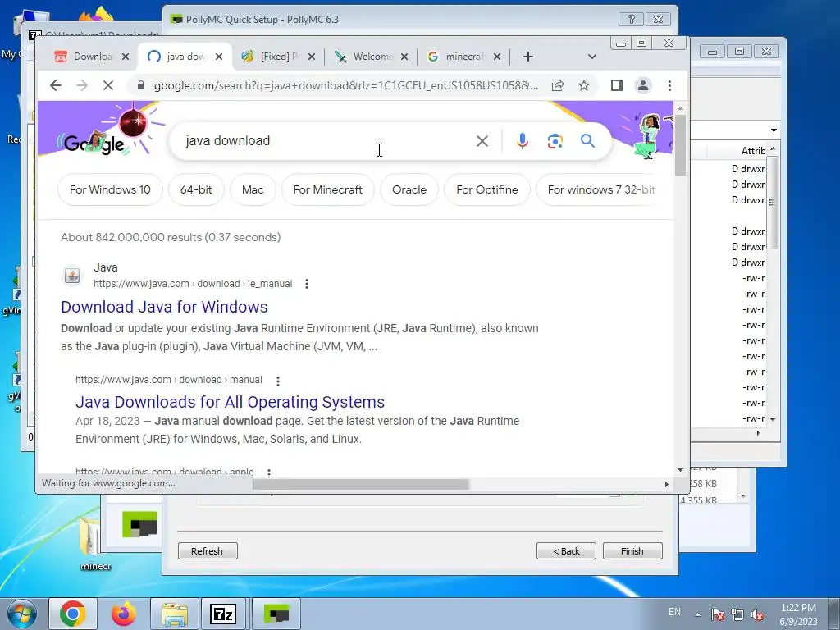Viewport: 840px width, 630px height.
Task: Open a new Chrome tab with plus
Action: (x=528, y=57)
